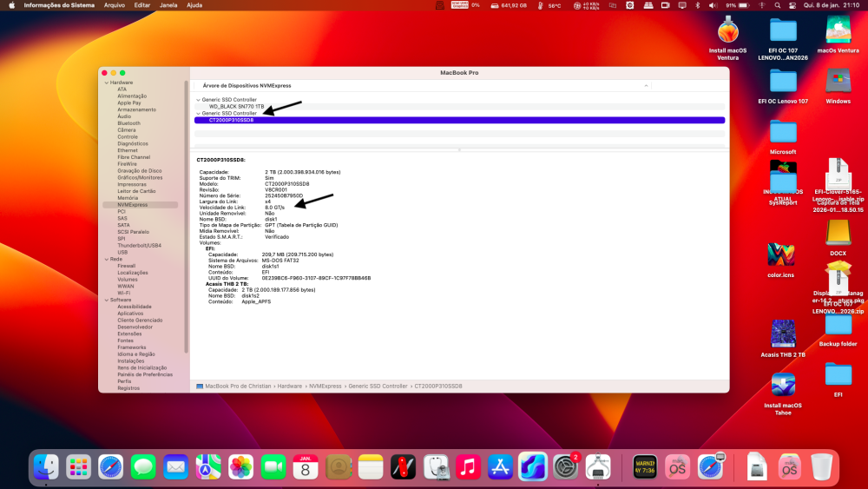Select Wi-Fi under Rede in sidebar

click(x=123, y=294)
